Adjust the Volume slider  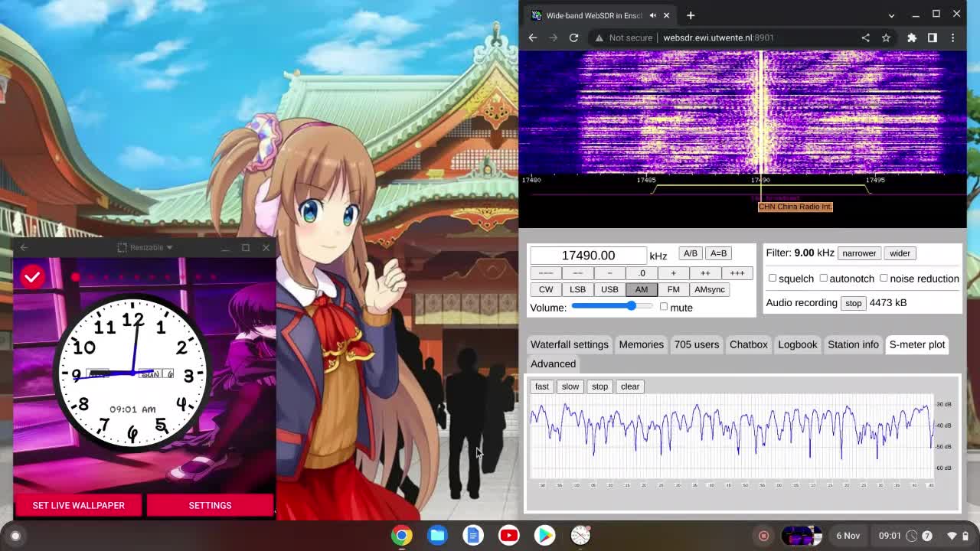(612, 306)
